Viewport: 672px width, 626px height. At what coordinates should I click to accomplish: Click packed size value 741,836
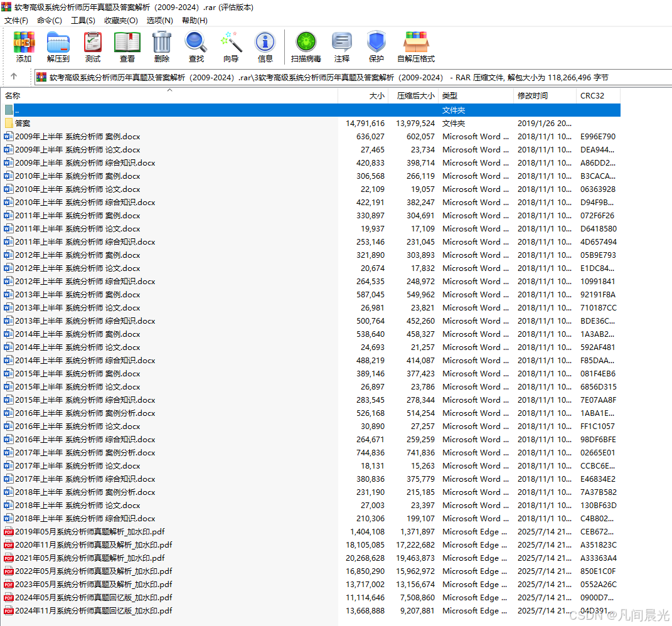point(420,453)
